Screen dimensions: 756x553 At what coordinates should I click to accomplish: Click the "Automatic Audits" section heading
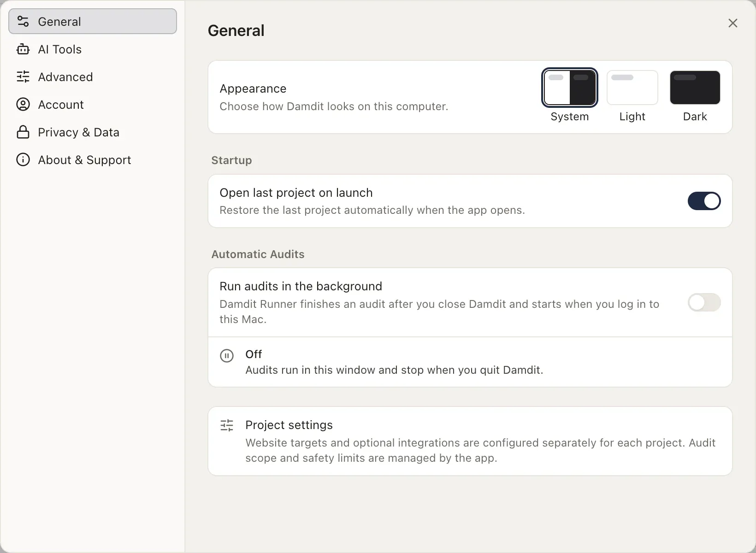tap(258, 254)
